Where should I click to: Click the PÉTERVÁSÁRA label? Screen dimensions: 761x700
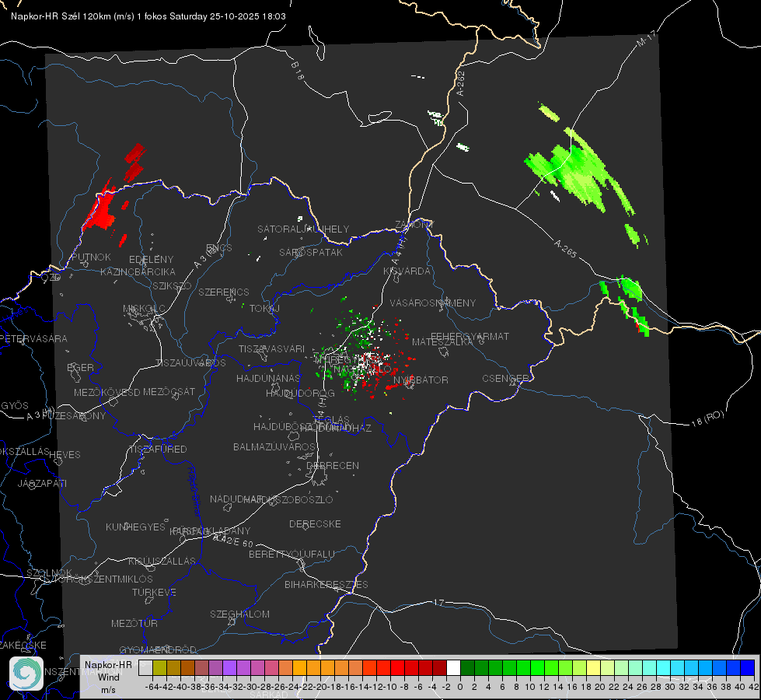point(33,338)
